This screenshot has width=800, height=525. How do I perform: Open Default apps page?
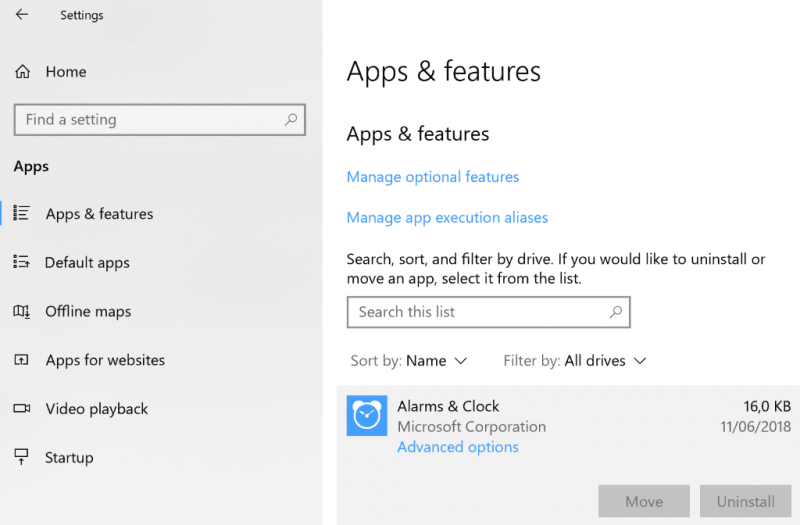click(x=87, y=263)
